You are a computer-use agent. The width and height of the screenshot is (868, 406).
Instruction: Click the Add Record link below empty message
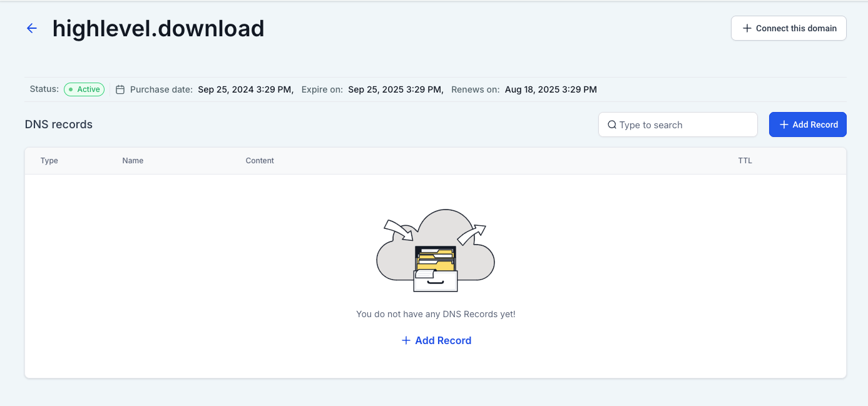point(436,340)
